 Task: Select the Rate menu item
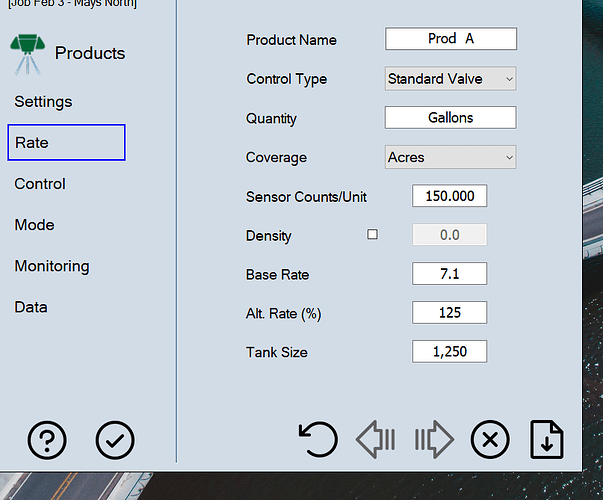click(66, 143)
